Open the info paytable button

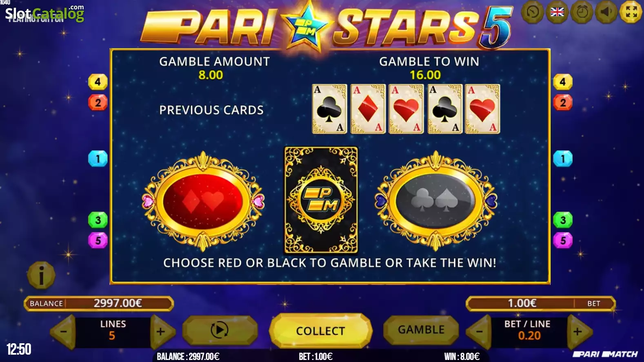point(41,276)
